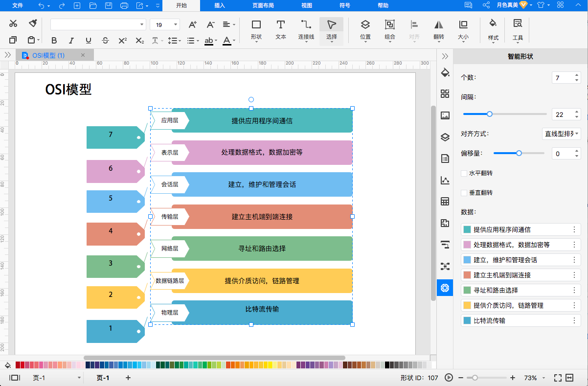Switch to the 插入 ribbon tab
Screen dimensions: 588x386
(220, 5)
